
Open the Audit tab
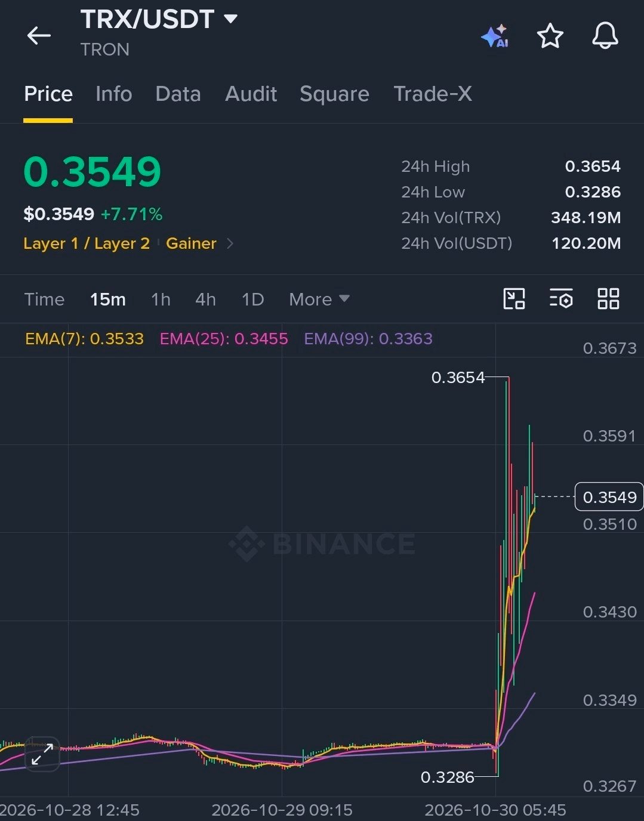[x=251, y=94]
